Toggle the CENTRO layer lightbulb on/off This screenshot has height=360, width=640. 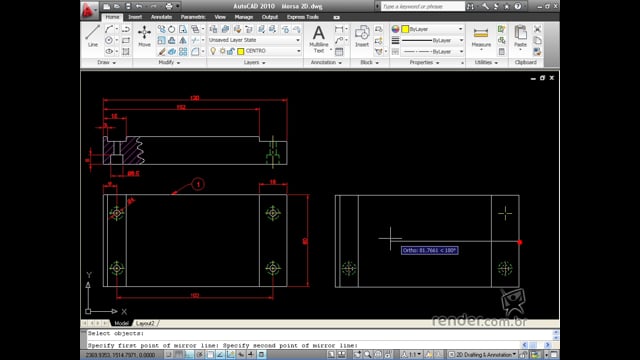pyautogui.click(x=213, y=51)
